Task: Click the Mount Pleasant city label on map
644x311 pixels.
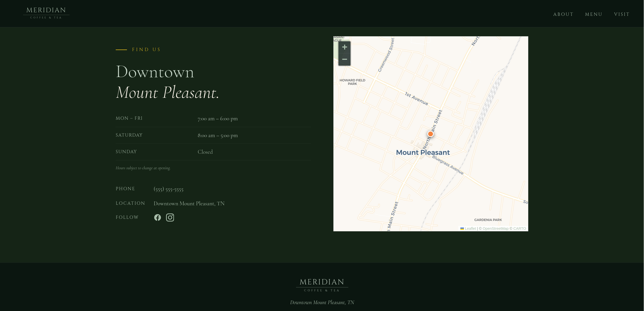Action: tap(423, 153)
